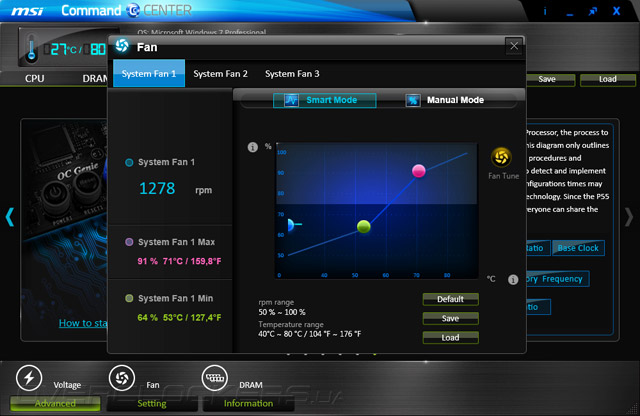This screenshot has width=640, height=416.
Task: Click the Default button
Action: coord(451,299)
